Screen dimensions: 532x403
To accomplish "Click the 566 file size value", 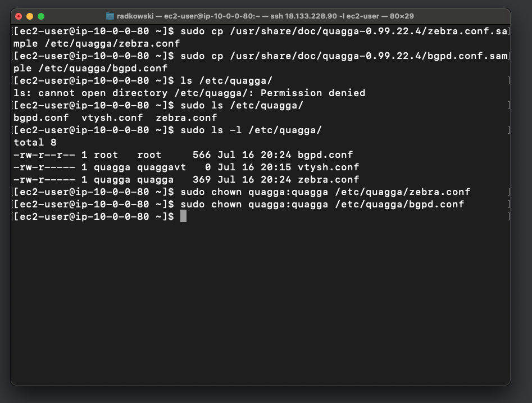I will 202,155.
